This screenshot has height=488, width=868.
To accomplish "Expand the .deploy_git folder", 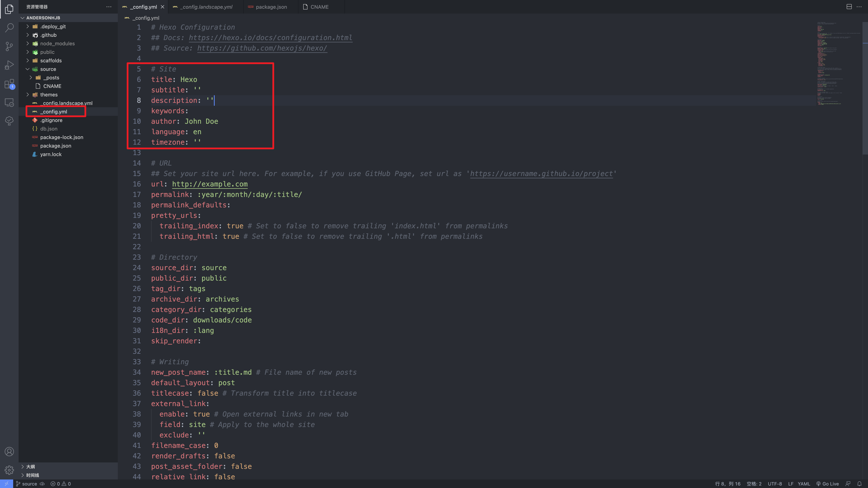I will 68,26.
